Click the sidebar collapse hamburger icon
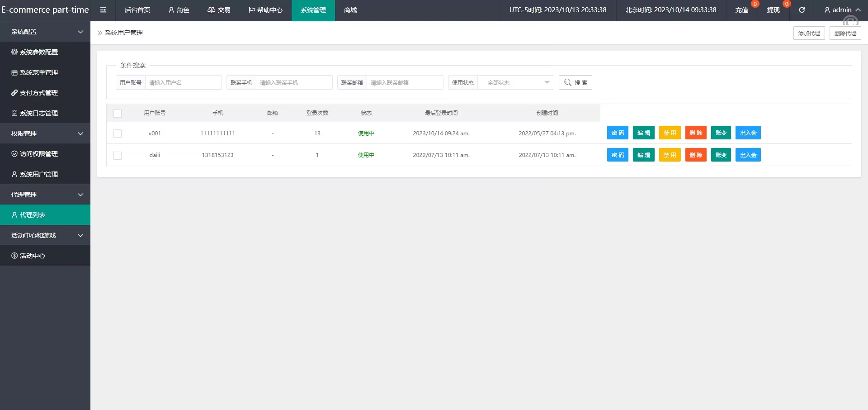 (x=103, y=10)
